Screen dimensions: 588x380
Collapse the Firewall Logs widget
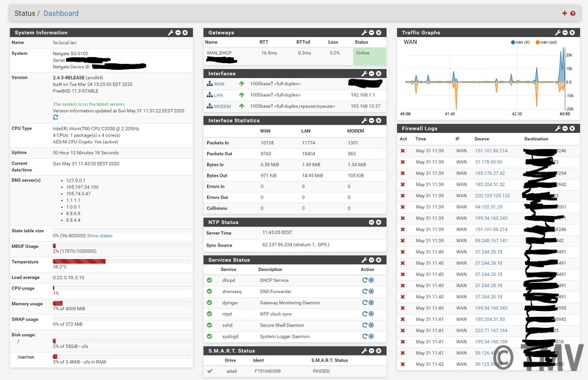[565, 128]
